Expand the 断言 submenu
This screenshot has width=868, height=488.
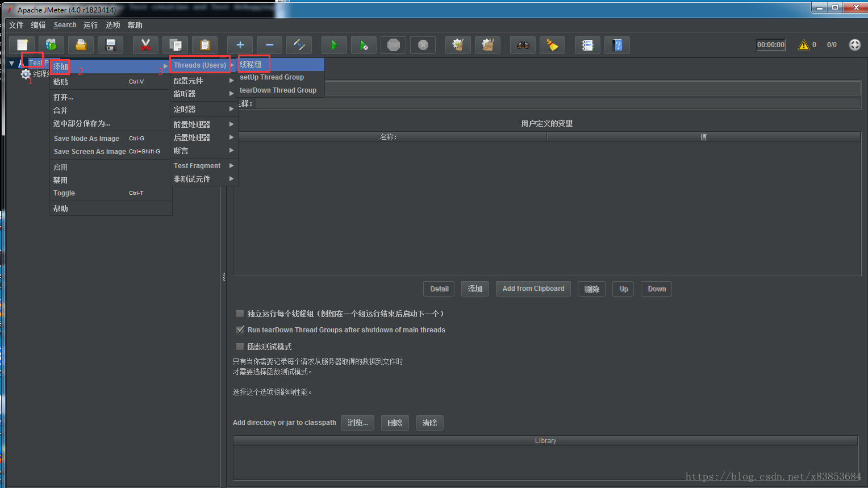[x=203, y=151]
